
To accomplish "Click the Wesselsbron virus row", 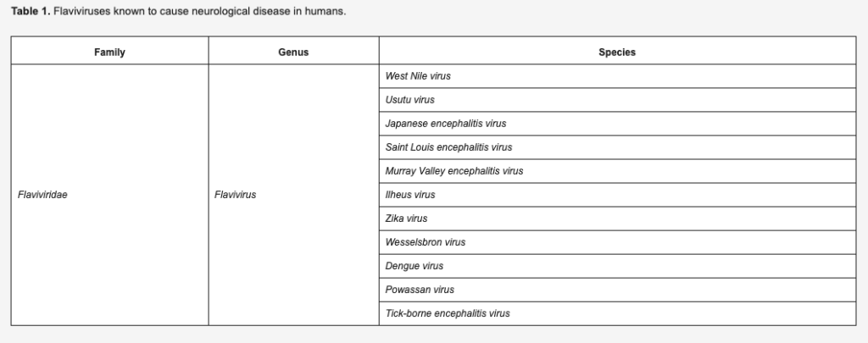I will 617,243.
